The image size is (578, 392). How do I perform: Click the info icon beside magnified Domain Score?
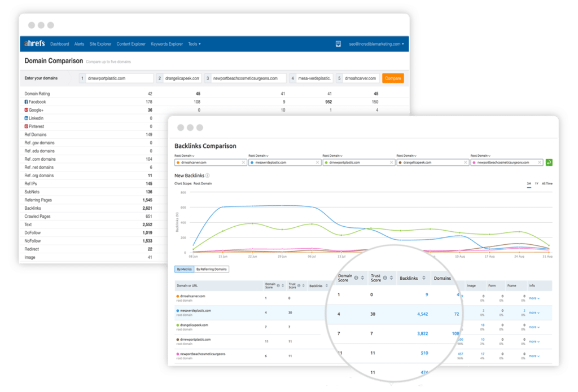pos(356,278)
